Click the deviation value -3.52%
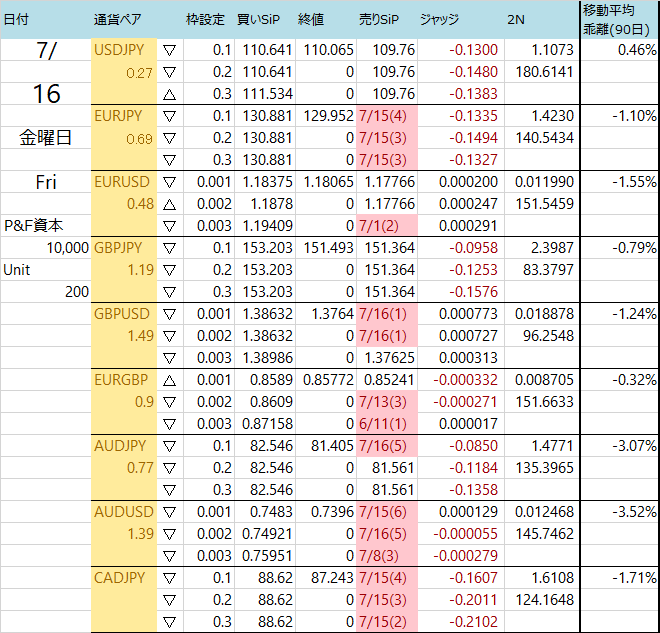 pos(634,512)
